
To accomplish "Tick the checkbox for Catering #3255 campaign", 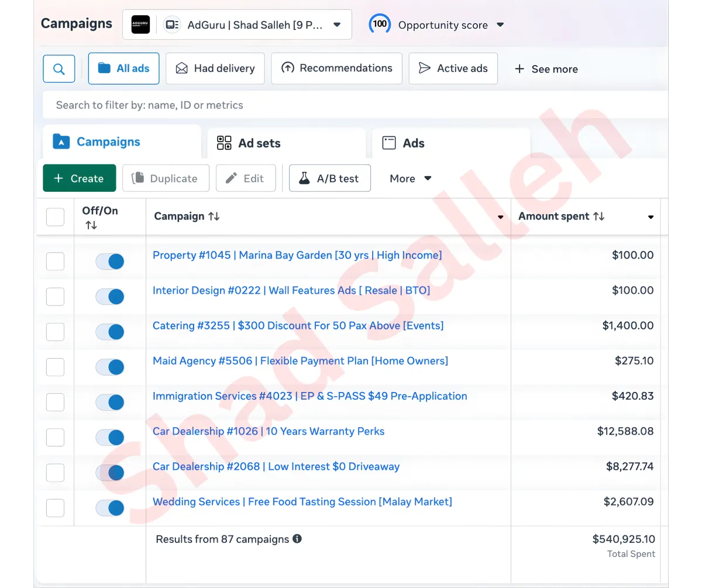I will (55, 332).
